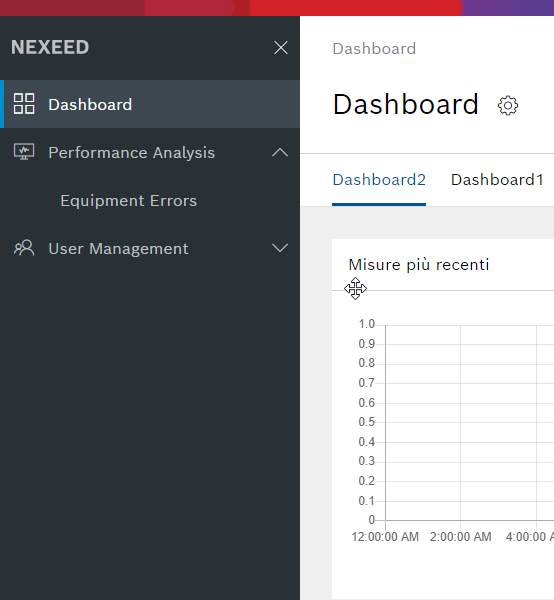Close the NEXEED navigation sidebar
Viewport: 554px width, 600px height.
pos(281,48)
